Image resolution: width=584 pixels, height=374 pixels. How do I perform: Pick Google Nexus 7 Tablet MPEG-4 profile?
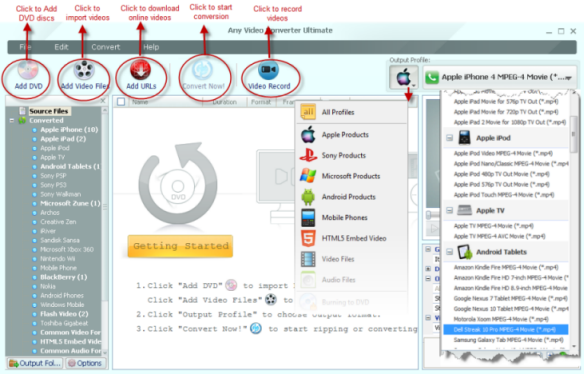click(x=510, y=298)
